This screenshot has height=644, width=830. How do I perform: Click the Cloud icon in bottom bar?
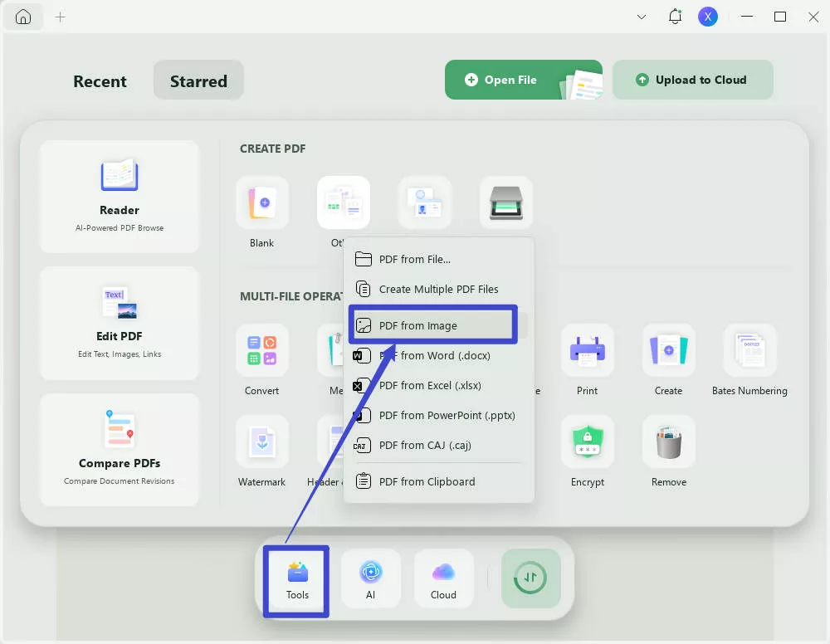tap(443, 578)
